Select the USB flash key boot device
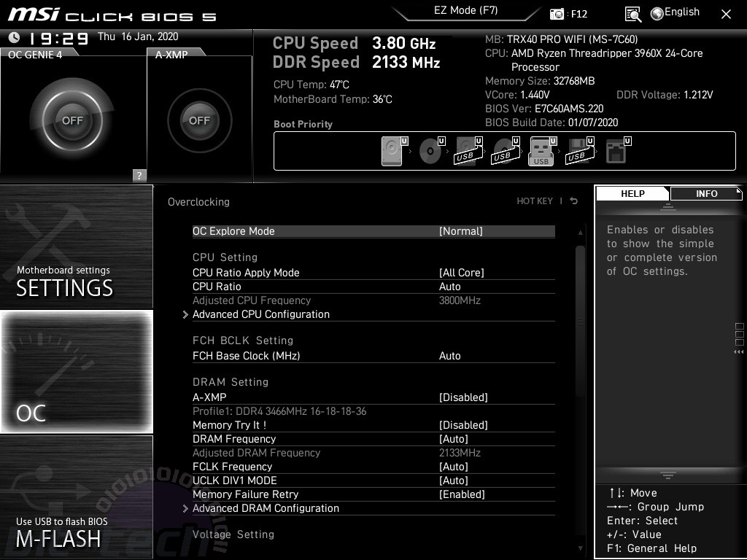This screenshot has height=560, width=747. coord(543,151)
